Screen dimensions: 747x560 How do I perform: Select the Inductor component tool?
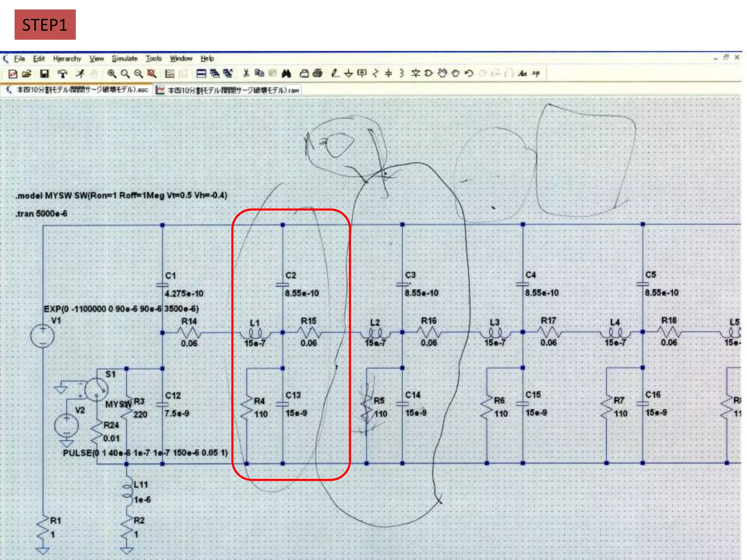pyautogui.click(x=402, y=74)
